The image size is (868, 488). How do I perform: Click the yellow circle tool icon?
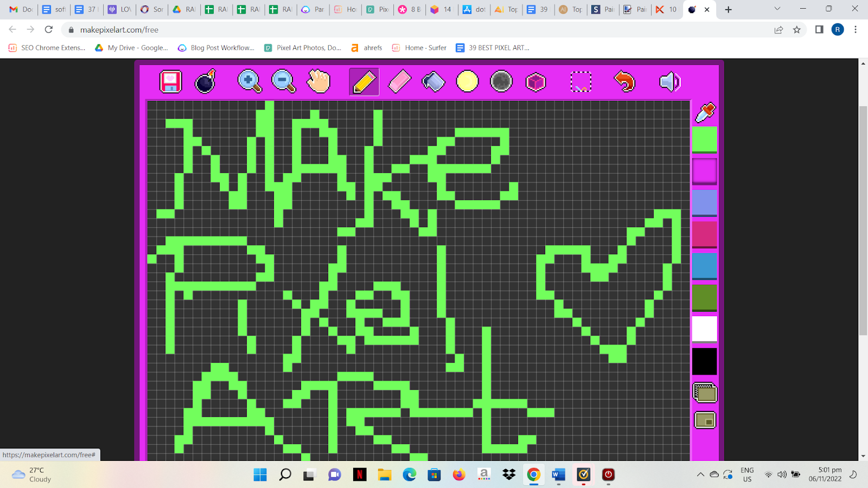tap(467, 82)
